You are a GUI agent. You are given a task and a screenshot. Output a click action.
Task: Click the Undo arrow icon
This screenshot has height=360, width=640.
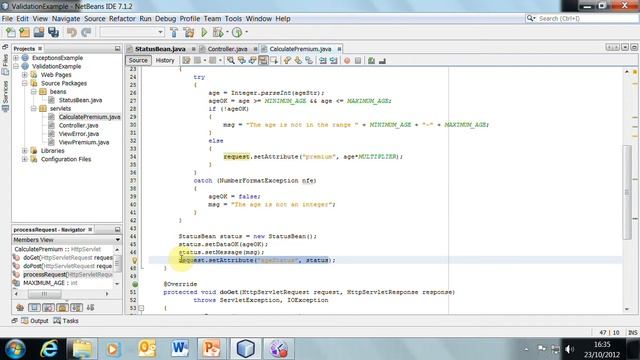pos(72,32)
